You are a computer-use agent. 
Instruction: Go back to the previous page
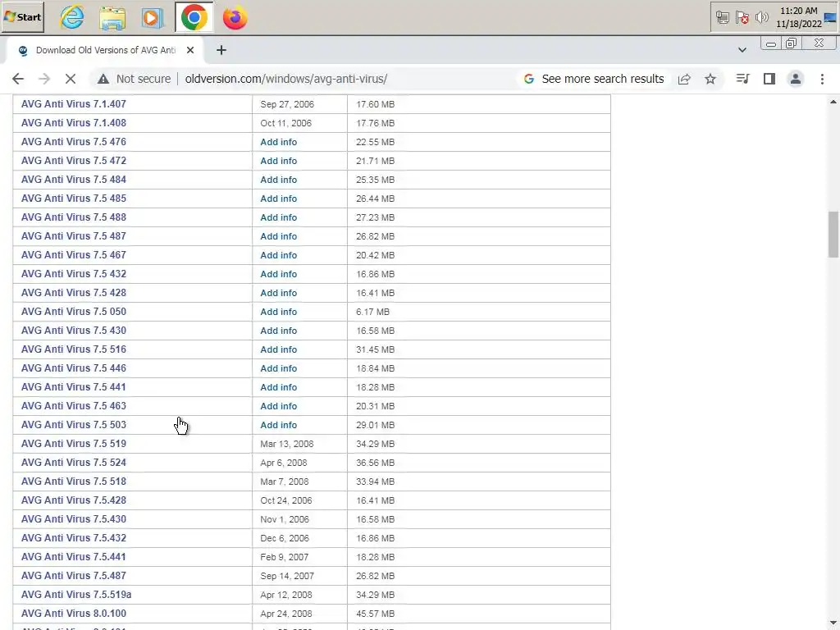[18, 79]
